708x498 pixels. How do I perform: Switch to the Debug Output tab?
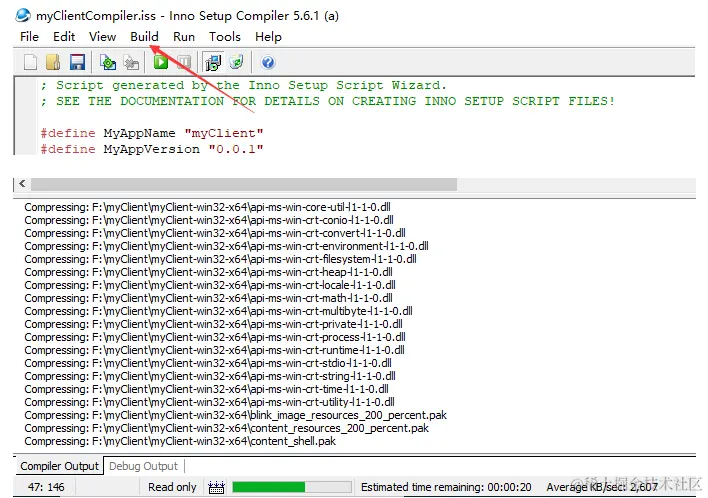(144, 466)
